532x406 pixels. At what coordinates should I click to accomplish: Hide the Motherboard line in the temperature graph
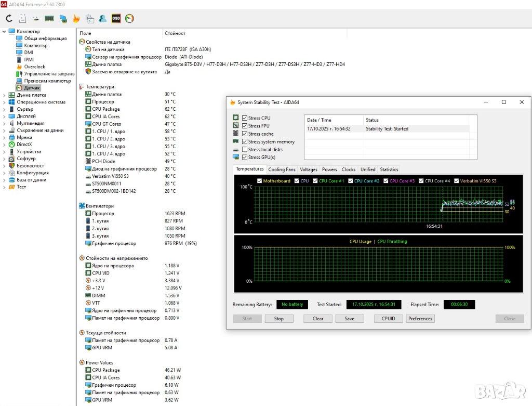coord(259,181)
